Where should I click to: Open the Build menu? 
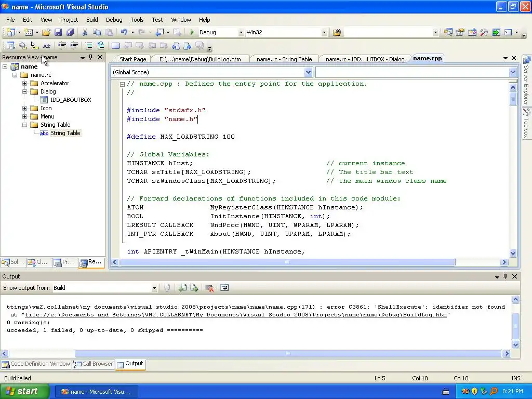click(92, 20)
